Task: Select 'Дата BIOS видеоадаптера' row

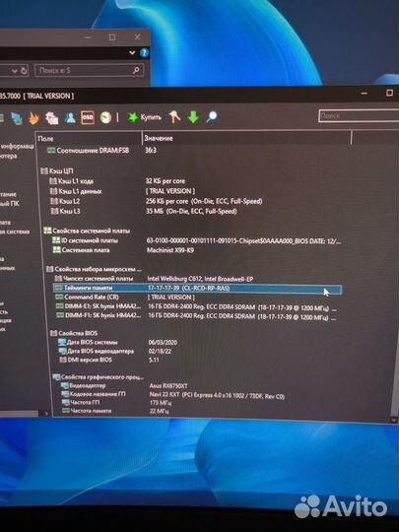Action: (x=97, y=351)
